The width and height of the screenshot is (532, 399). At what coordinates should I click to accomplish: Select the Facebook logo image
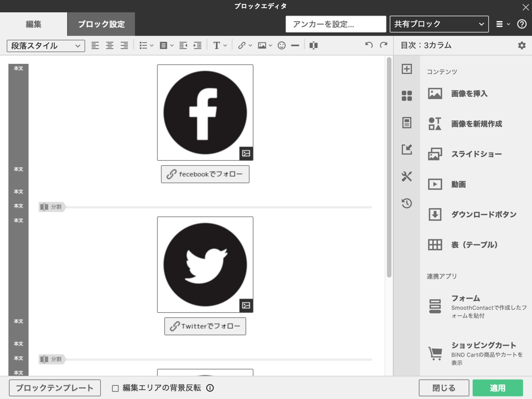(x=205, y=113)
